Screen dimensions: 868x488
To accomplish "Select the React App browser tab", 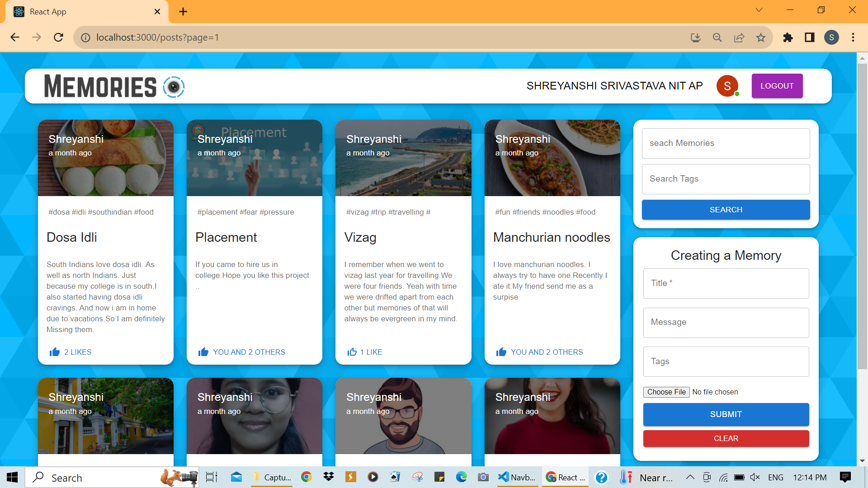I will coord(81,11).
